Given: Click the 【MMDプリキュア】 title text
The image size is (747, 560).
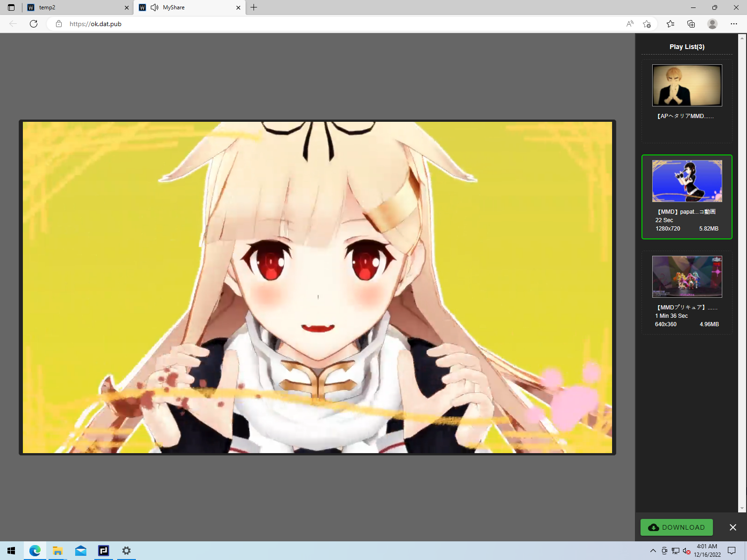Looking at the screenshot, I should coord(687,308).
